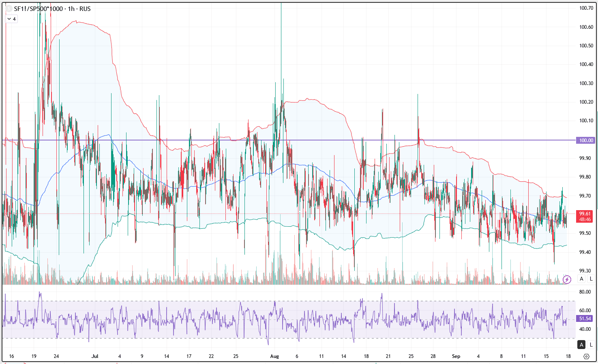The width and height of the screenshot is (598, 364).
Task: Click the 1h interval in chart title
Action: [71, 9]
